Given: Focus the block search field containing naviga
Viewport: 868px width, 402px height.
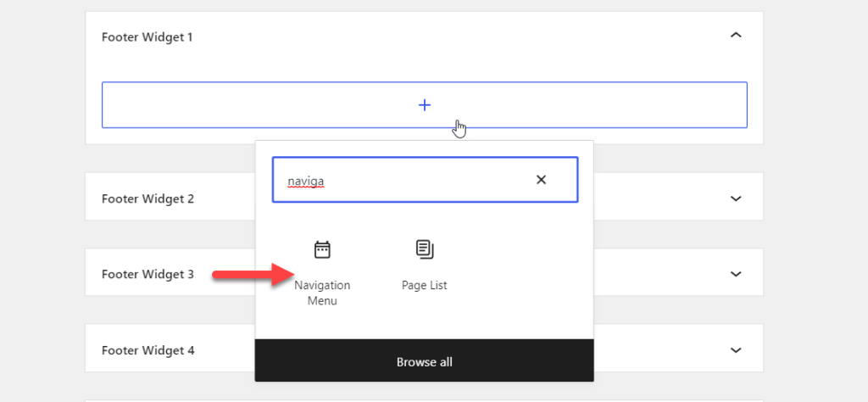Looking at the screenshot, I should (426, 180).
